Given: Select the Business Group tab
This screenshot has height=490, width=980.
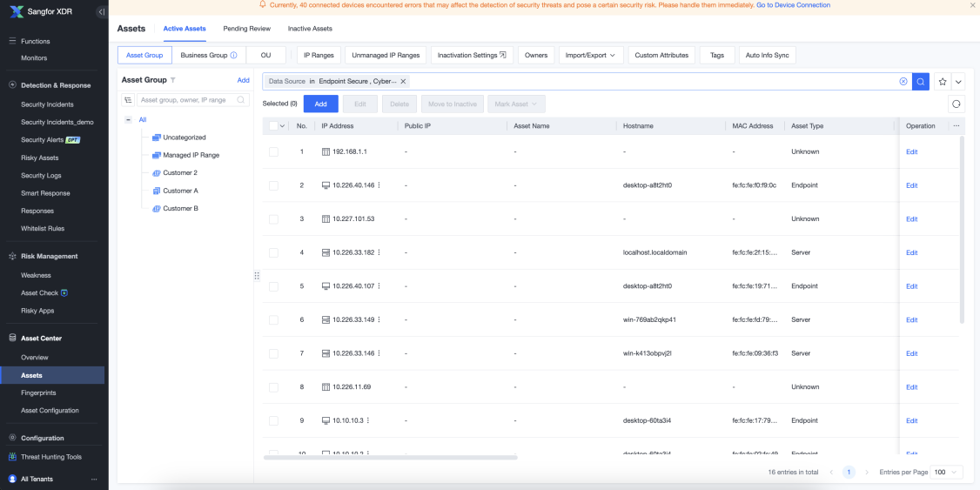Looking at the screenshot, I should coord(209,55).
